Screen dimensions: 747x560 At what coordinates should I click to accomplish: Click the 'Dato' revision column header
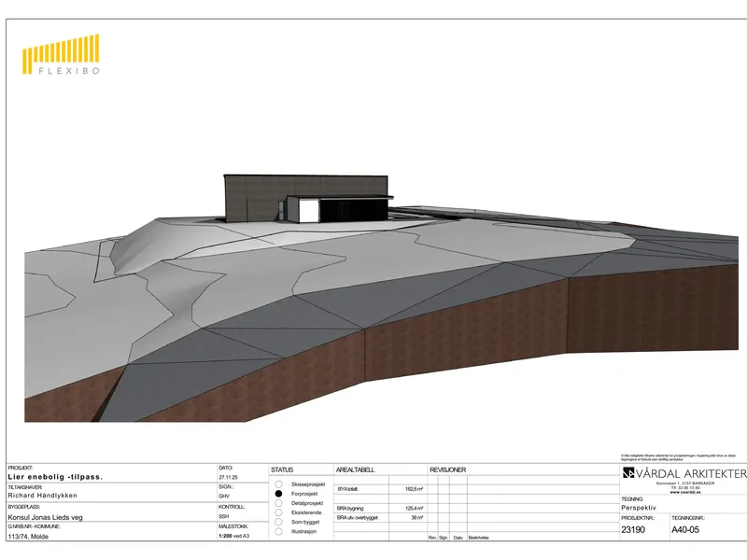coord(458,538)
